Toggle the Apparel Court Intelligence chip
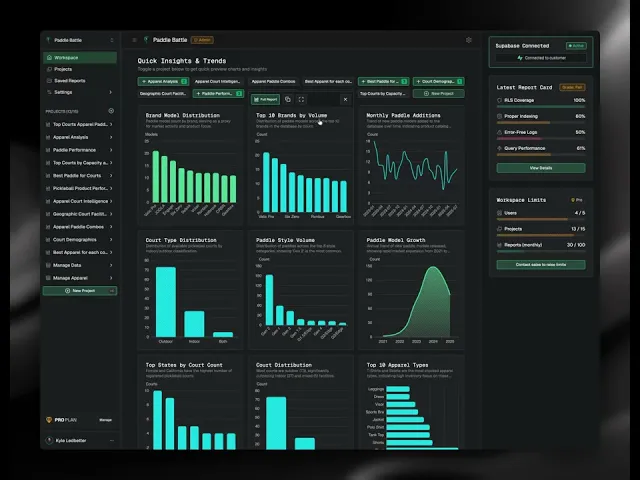640x480 pixels. pos(217,81)
